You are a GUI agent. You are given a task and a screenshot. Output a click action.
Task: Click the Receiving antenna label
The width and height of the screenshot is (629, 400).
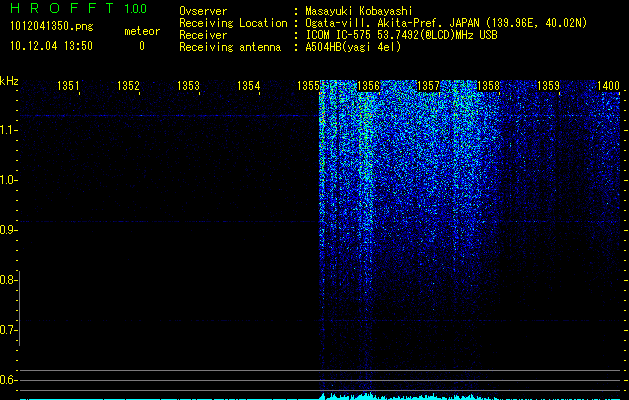click(230, 47)
